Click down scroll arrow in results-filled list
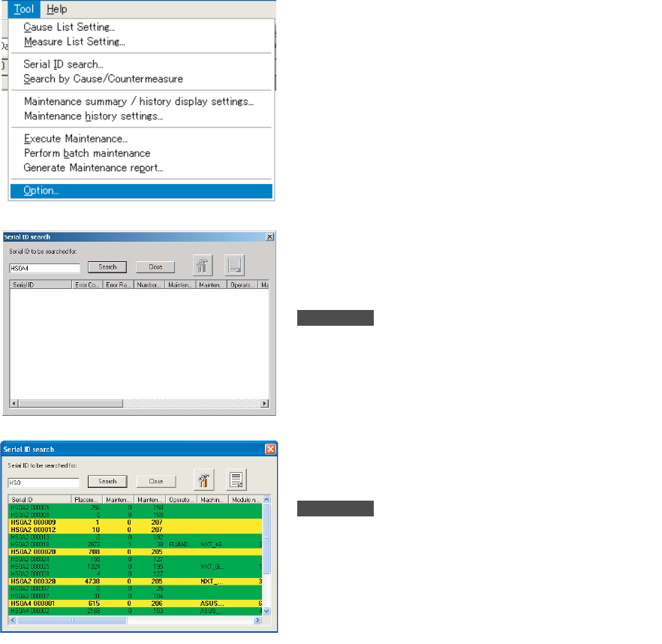The height and width of the screenshot is (644, 662). 266,611
